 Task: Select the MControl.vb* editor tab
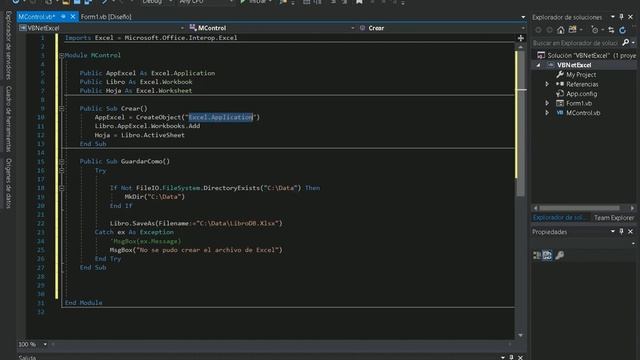pyautogui.click(x=37, y=17)
